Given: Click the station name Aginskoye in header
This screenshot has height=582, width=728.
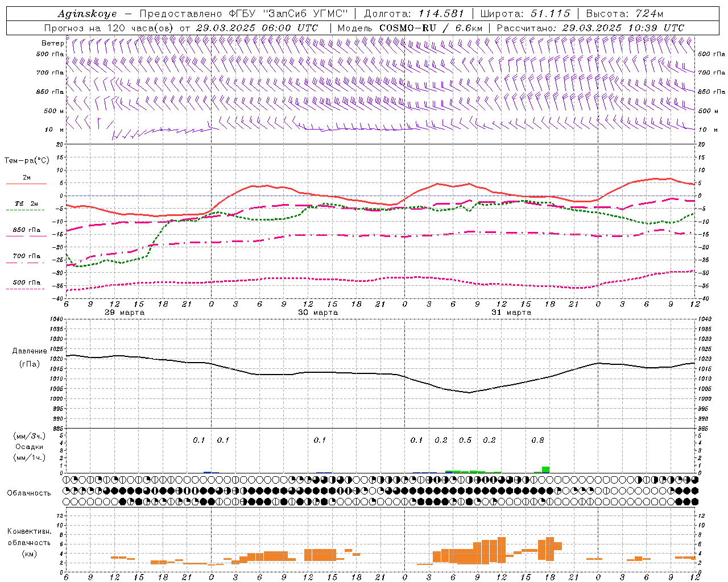Looking at the screenshot, I should click(x=87, y=14).
